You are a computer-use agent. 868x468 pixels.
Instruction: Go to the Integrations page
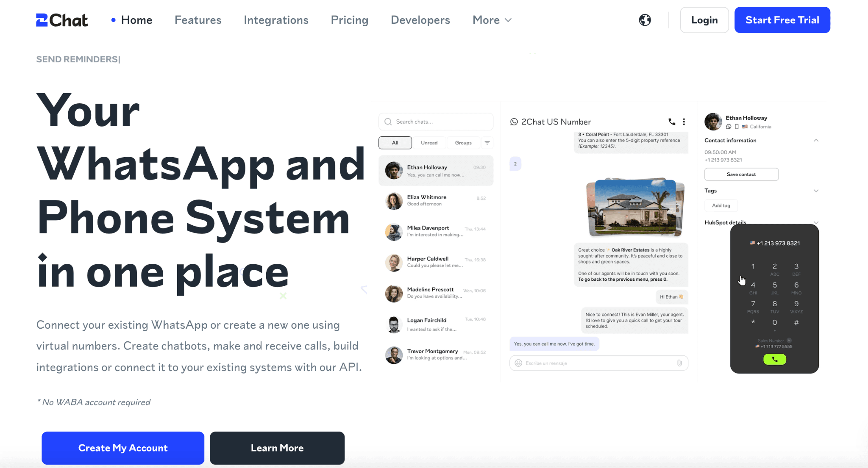pyautogui.click(x=276, y=20)
